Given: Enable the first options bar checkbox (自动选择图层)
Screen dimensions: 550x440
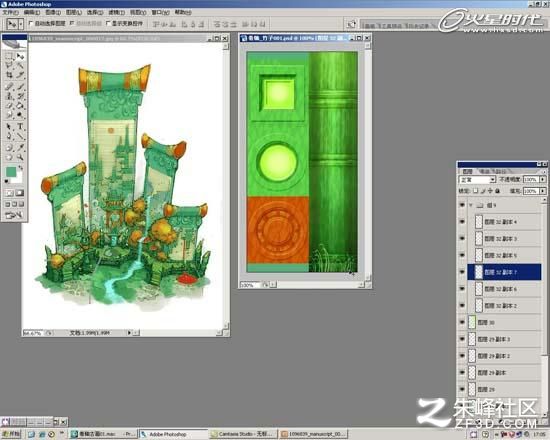Looking at the screenshot, I should tap(31, 24).
